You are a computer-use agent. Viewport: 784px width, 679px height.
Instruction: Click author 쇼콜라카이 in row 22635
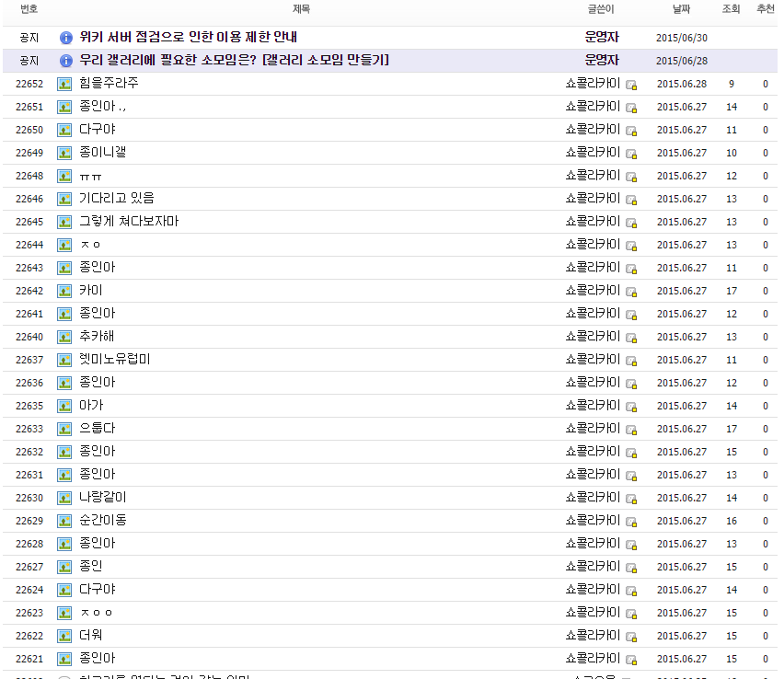click(x=593, y=405)
